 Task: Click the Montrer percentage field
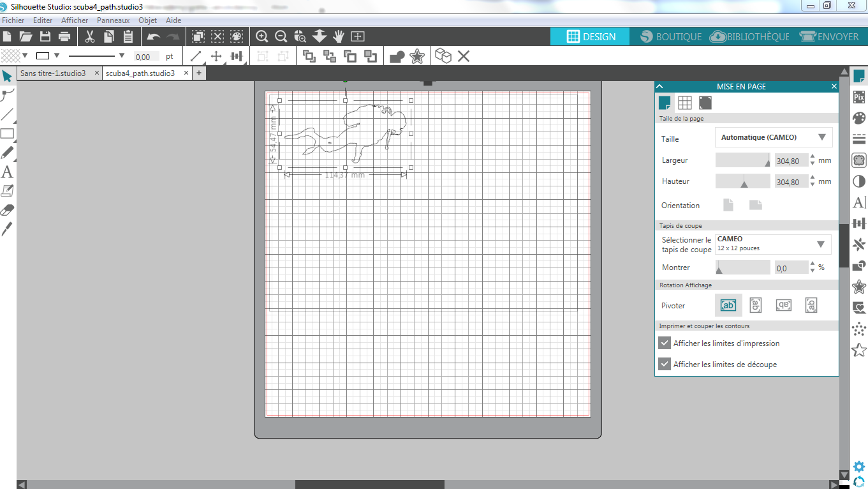[x=791, y=268]
